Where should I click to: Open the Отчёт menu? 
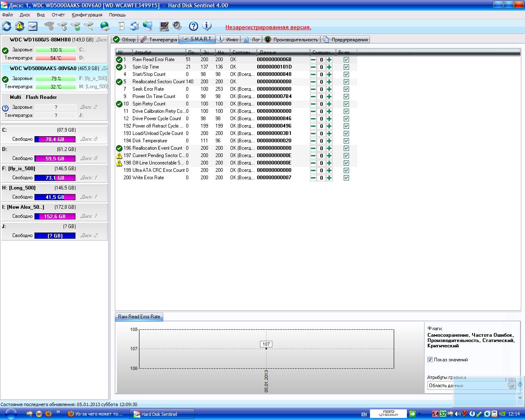(58, 14)
